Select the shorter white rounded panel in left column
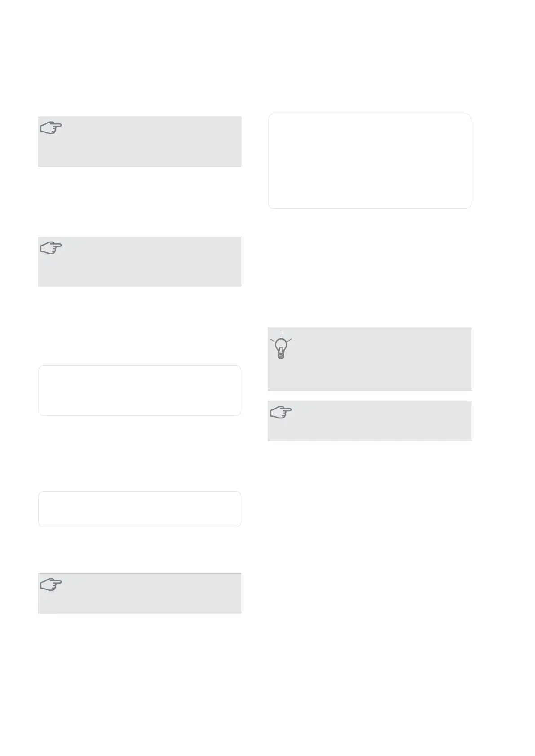 pos(140,509)
